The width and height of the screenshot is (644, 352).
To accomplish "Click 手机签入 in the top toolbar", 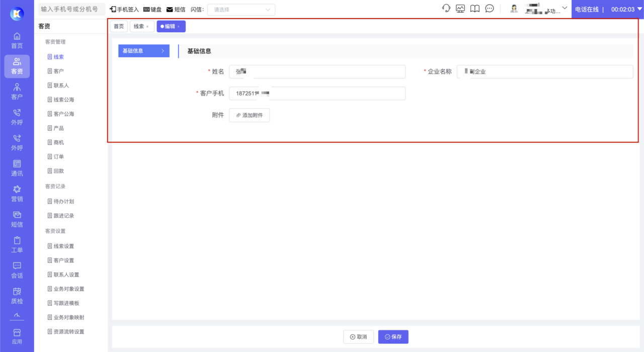I will pos(124,10).
